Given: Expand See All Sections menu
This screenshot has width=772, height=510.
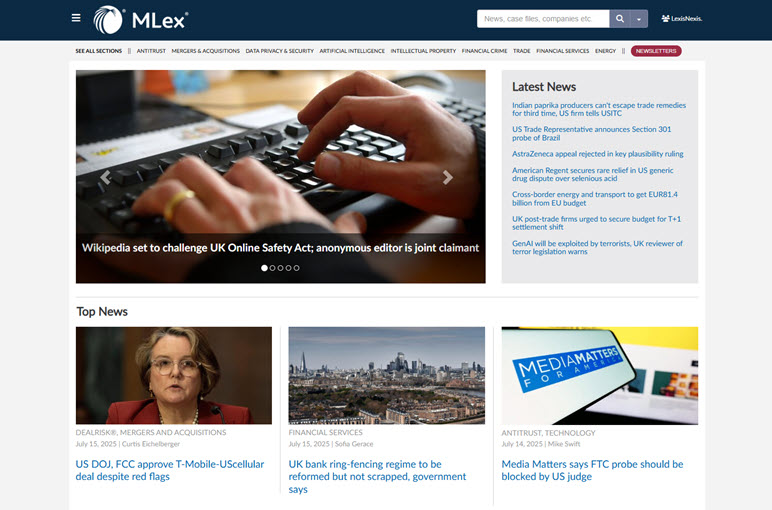Looking at the screenshot, I should click(x=98, y=51).
